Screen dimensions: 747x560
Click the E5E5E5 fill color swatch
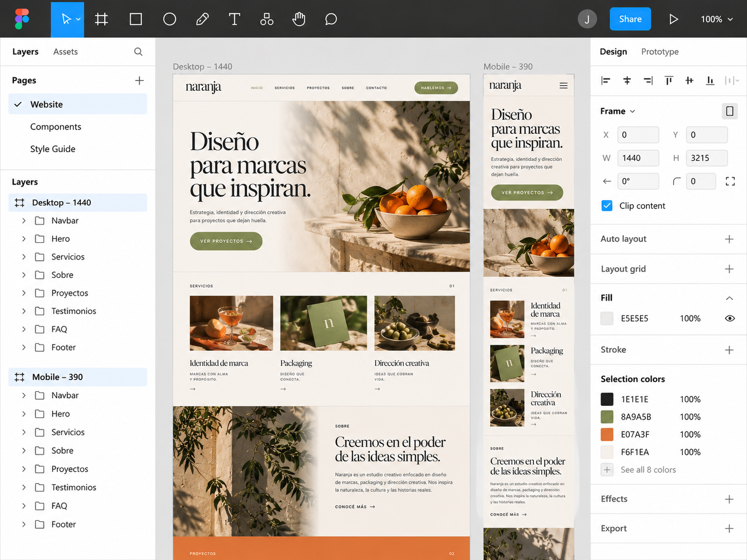(x=607, y=319)
